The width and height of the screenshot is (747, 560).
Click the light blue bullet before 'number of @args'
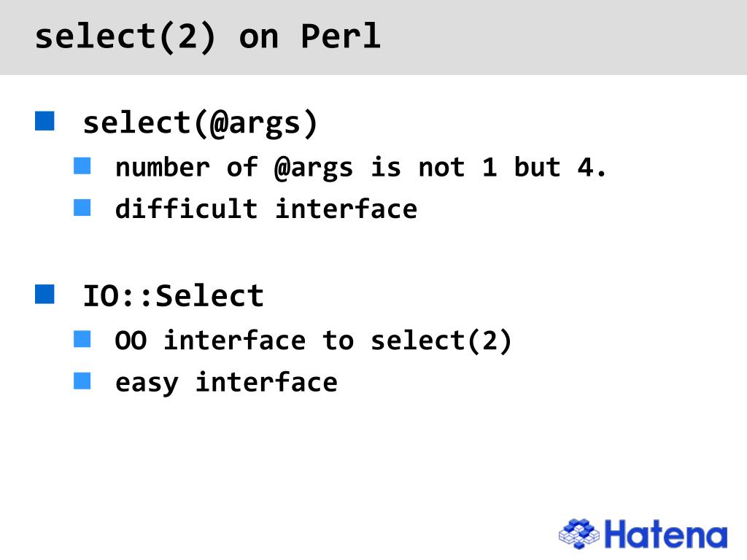click(x=82, y=166)
